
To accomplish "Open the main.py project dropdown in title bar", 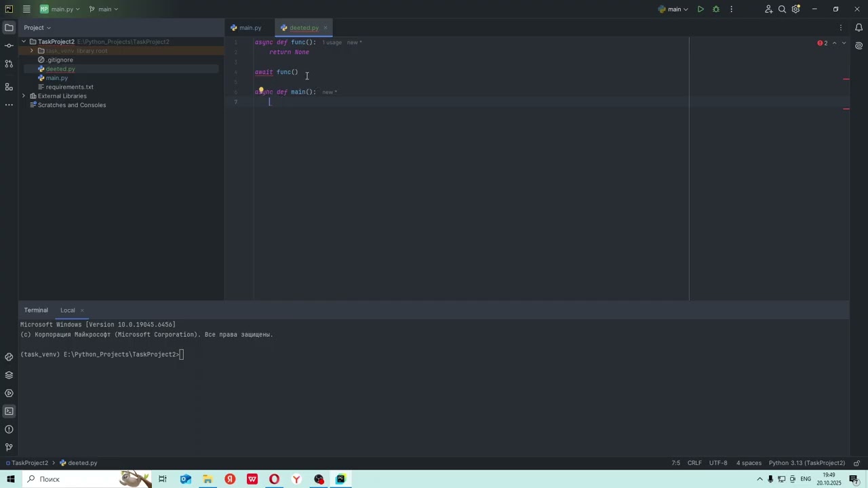I will point(60,9).
